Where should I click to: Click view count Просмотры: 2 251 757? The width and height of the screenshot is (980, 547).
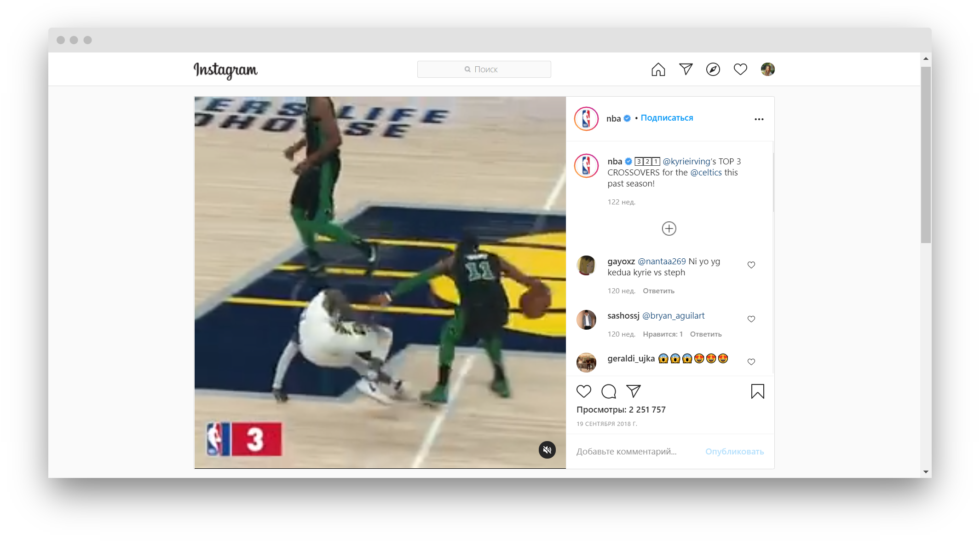621,410
